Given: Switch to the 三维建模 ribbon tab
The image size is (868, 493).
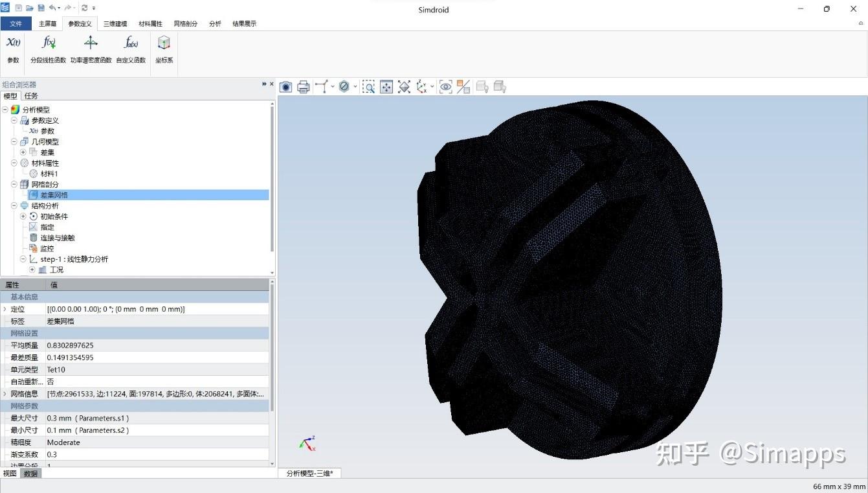Looking at the screenshot, I should 115,23.
